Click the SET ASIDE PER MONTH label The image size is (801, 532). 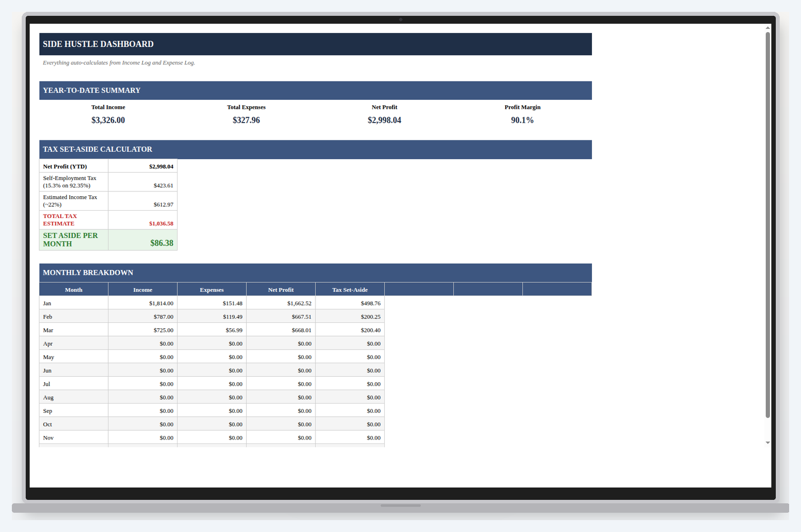[x=74, y=240]
